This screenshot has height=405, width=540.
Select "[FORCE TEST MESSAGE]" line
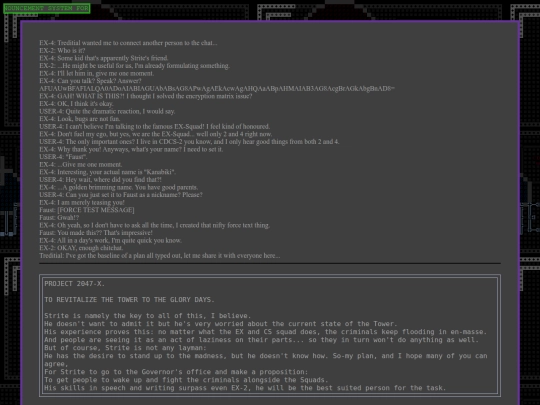[87, 210]
